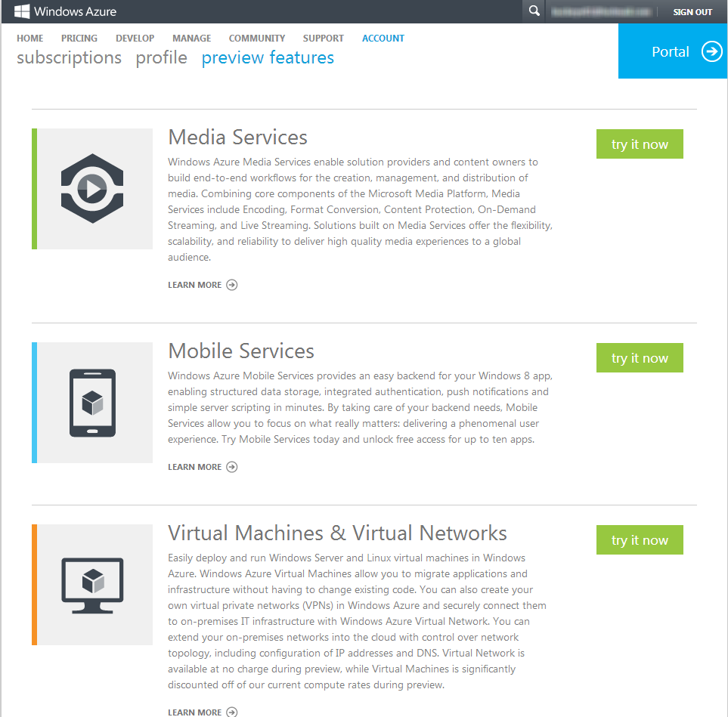Switch to the profile tab
This screenshot has height=717, width=728.
coord(162,58)
